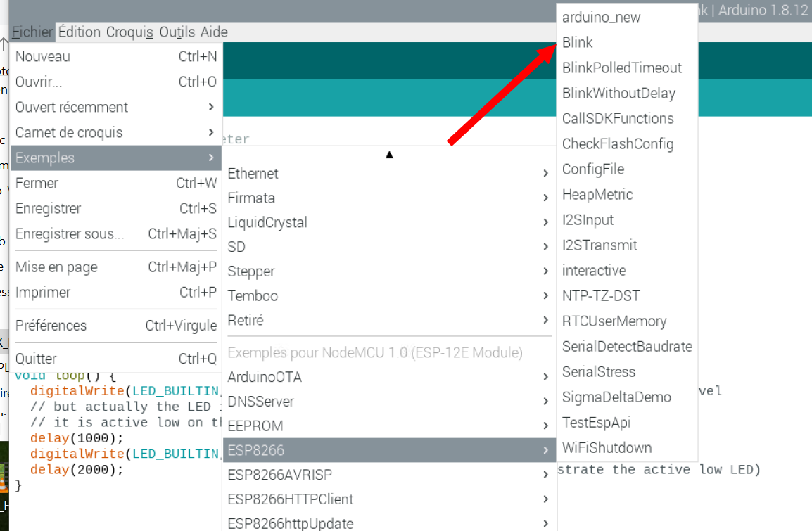Open the CheckFlashConfig example
Screen dimensions: 812x531
tap(627, 144)
